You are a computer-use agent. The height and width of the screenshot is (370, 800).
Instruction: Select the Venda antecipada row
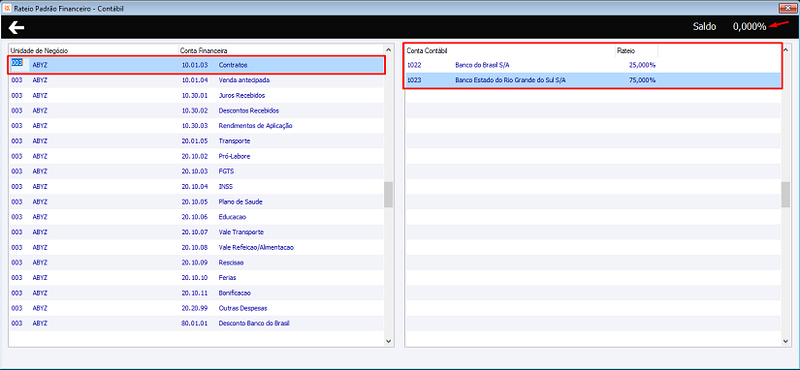(x=196, y=80)
